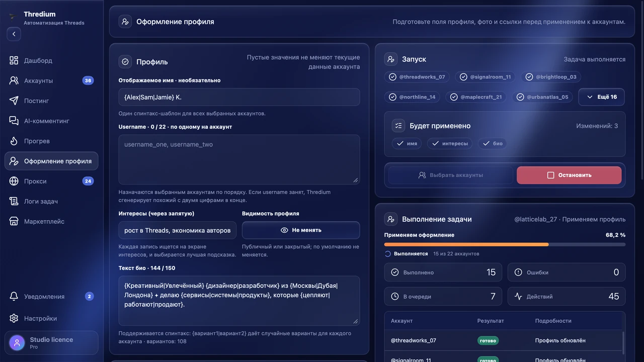Toggle the @brightloop_03 account chip
The image size is (644, 362).
point(551,77)
